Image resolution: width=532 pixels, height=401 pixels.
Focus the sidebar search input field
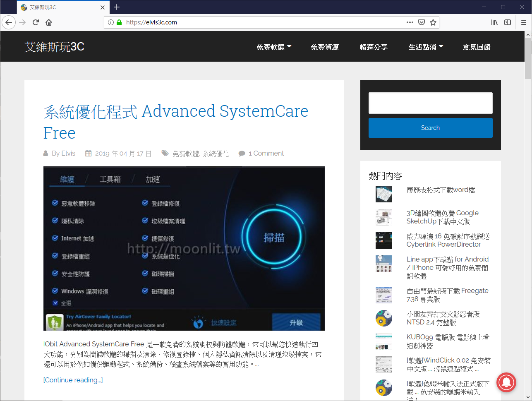pos(430,103)
